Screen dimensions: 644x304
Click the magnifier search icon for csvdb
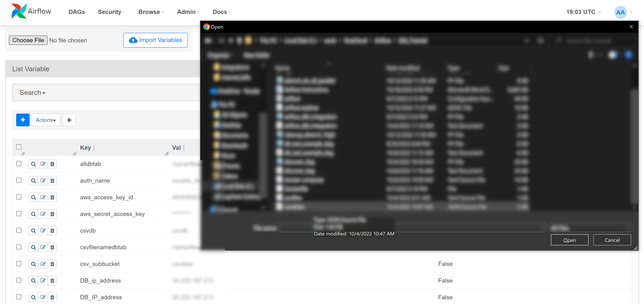click(x=33, y=230)
